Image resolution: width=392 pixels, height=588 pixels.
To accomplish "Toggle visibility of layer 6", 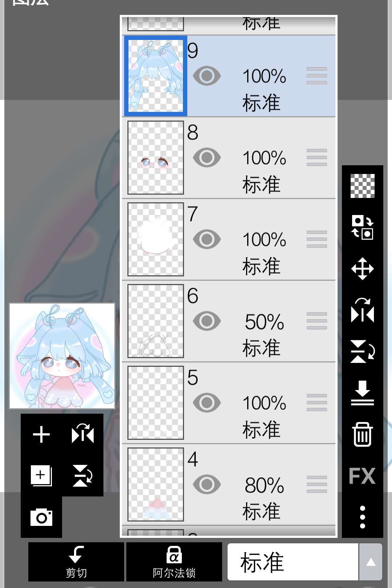I will click(x=207, y=321).
